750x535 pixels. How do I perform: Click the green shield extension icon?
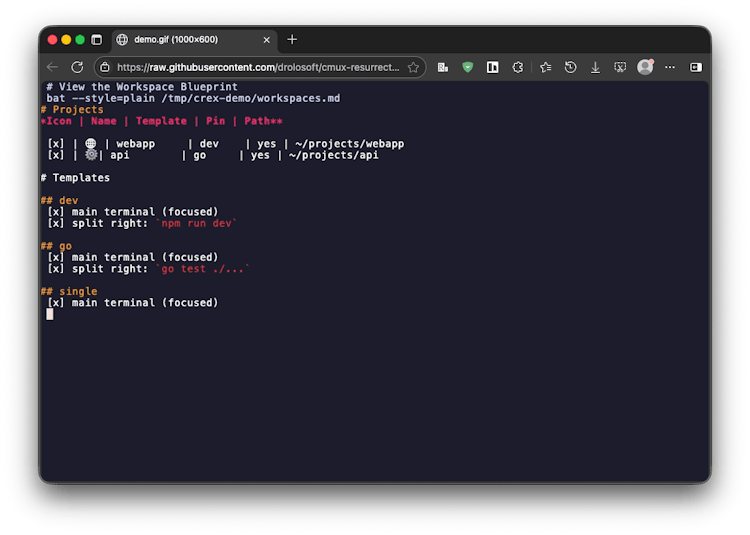coord(468,67)
